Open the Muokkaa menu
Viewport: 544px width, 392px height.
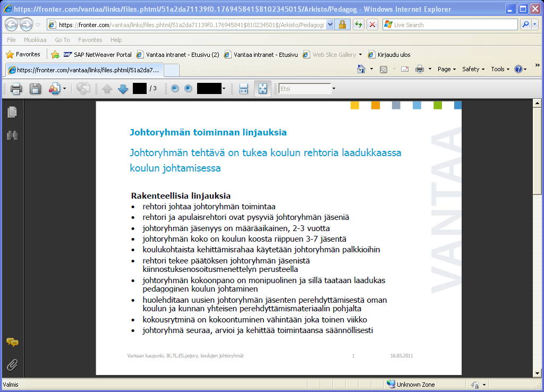coord(35,40)
